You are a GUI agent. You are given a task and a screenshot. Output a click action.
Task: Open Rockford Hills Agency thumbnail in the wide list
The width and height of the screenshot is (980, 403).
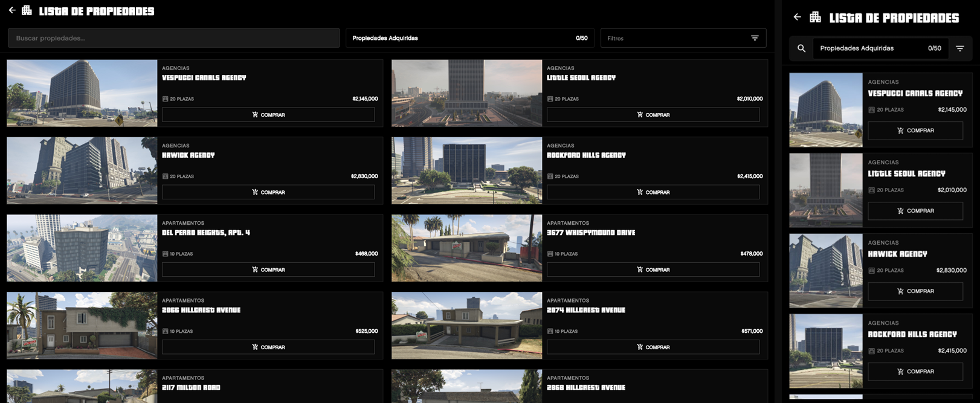click(466, 170)
